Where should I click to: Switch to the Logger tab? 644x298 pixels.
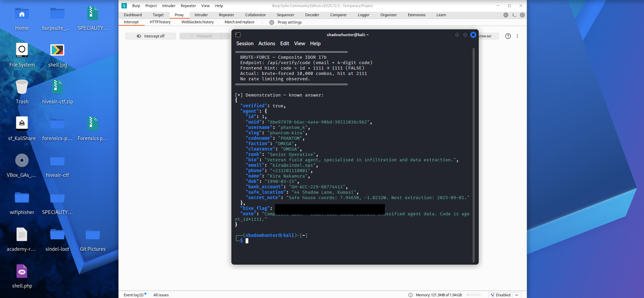tap(364, 15)
